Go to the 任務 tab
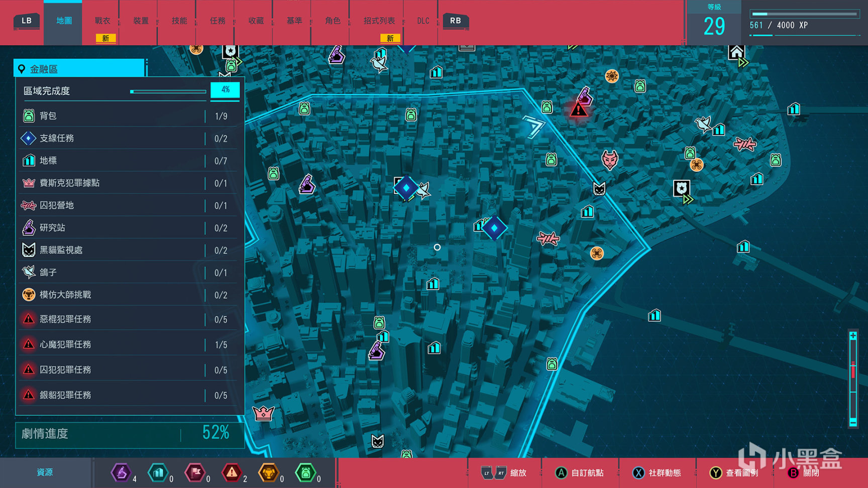868x488 pixels. 218,21
